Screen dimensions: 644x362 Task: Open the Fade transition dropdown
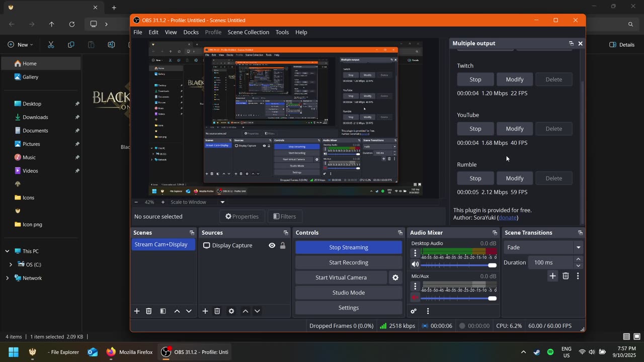(x=543, y=247)
